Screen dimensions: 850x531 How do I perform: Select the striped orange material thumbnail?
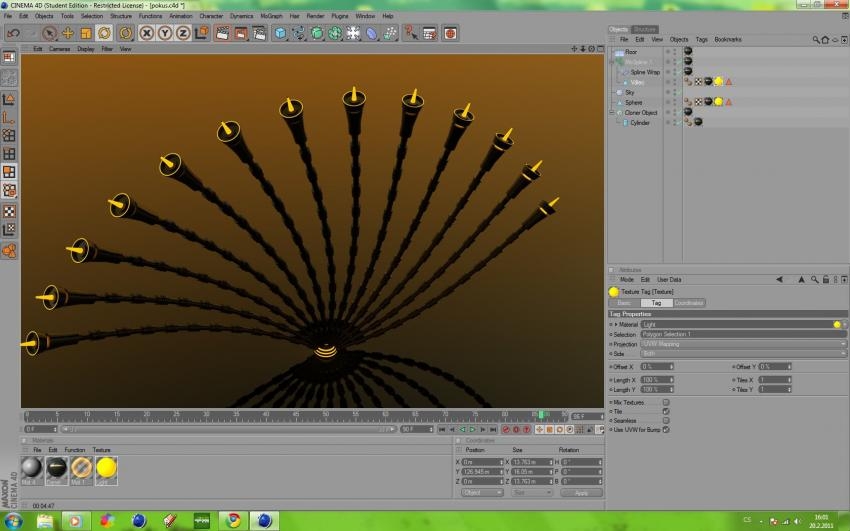click(x=81, y=468)
